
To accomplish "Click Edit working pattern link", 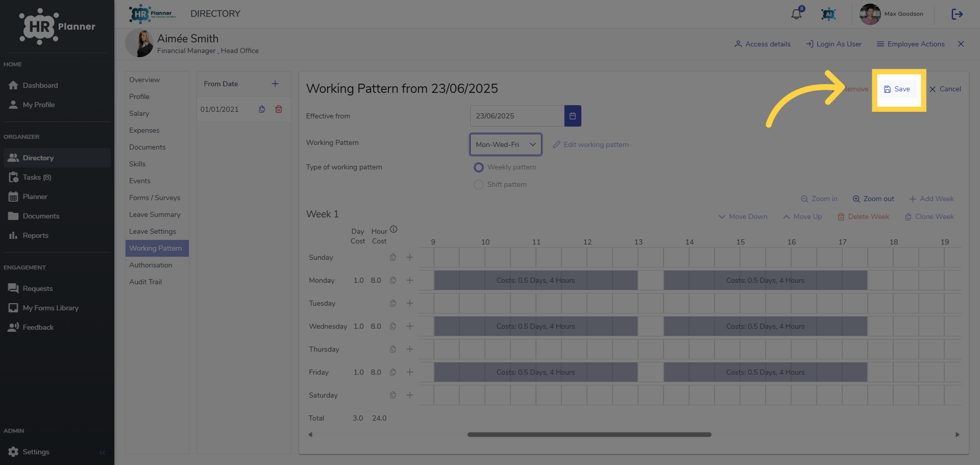I will pos(591,144).
